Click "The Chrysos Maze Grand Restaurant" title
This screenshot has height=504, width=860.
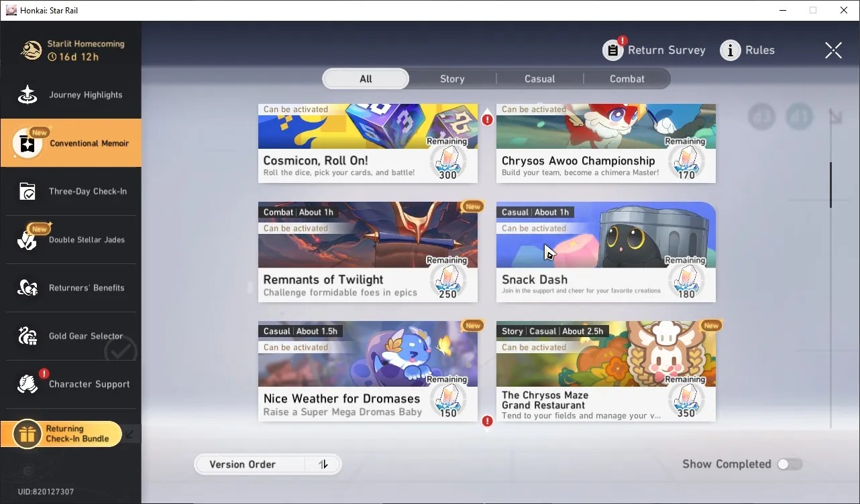point(545,400)
